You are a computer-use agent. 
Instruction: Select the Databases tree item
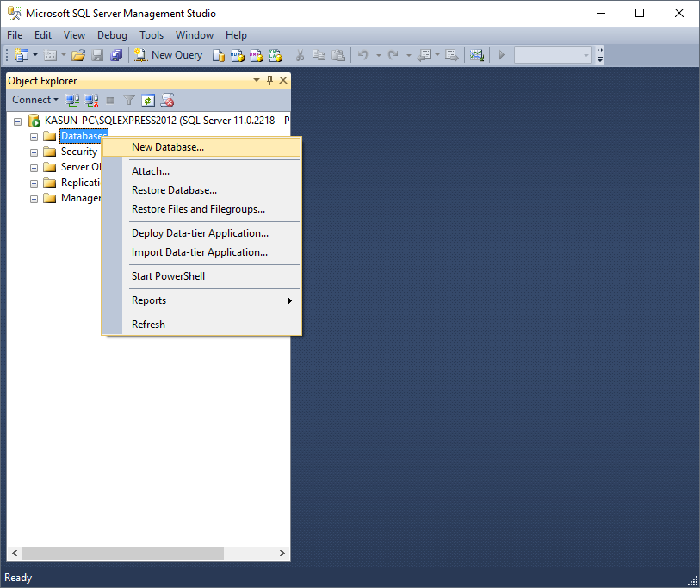click(x=84, y=136)
